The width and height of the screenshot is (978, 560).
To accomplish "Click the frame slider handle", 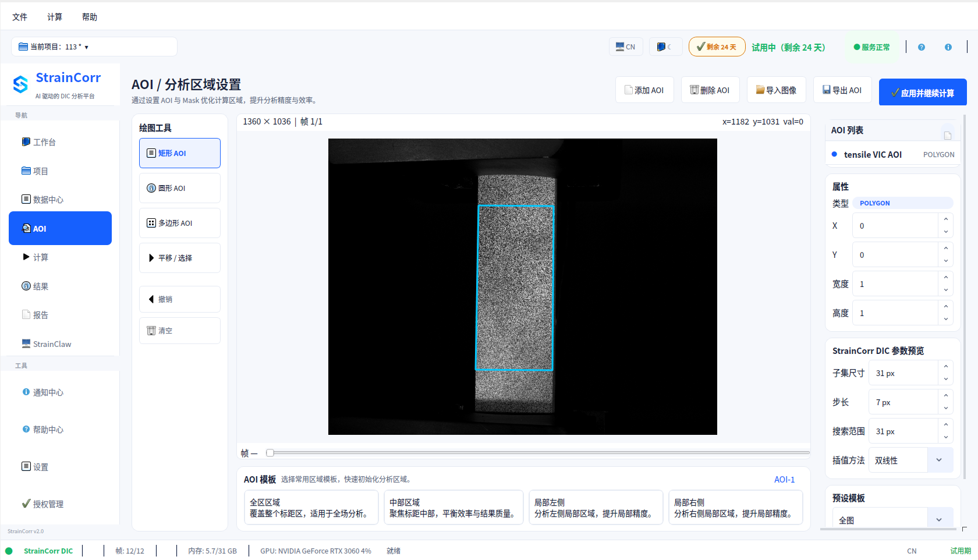I will pyautogui.click(x=270, y=453).
